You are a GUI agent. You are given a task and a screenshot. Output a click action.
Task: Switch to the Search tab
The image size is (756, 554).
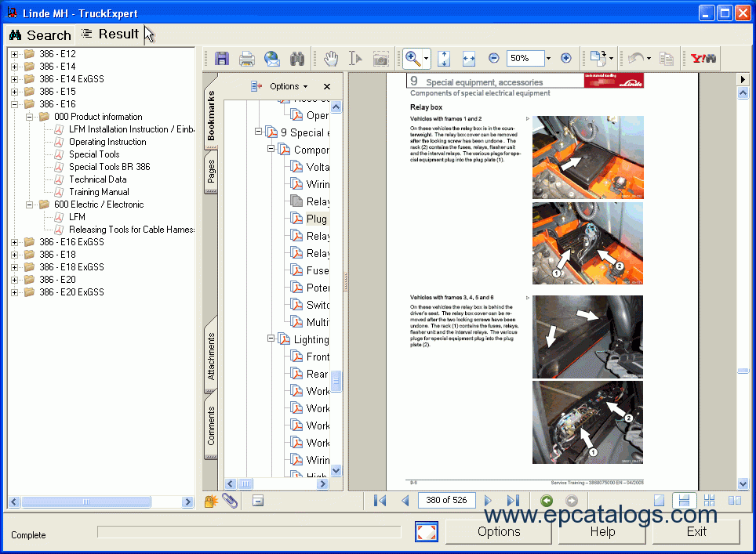41,35
